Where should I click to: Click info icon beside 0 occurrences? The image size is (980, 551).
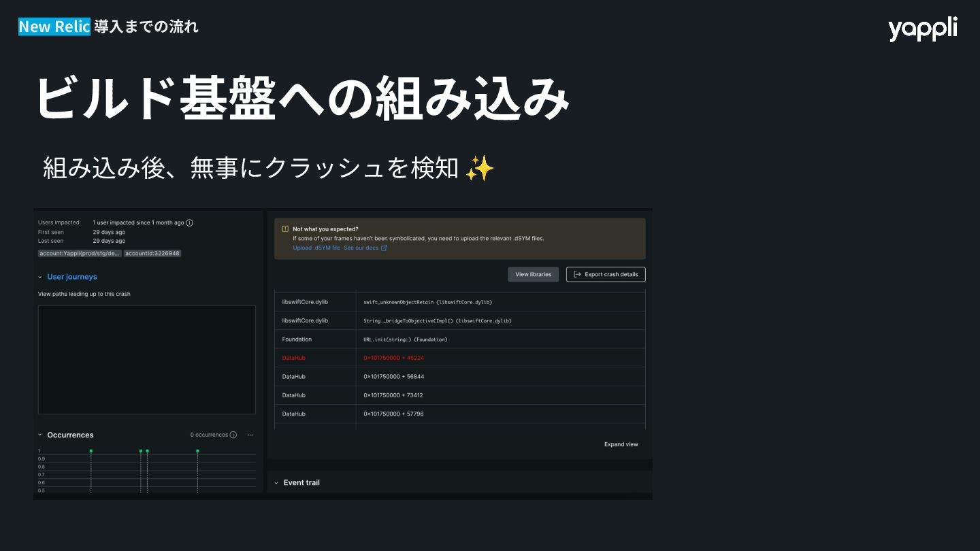click(233, 435)
